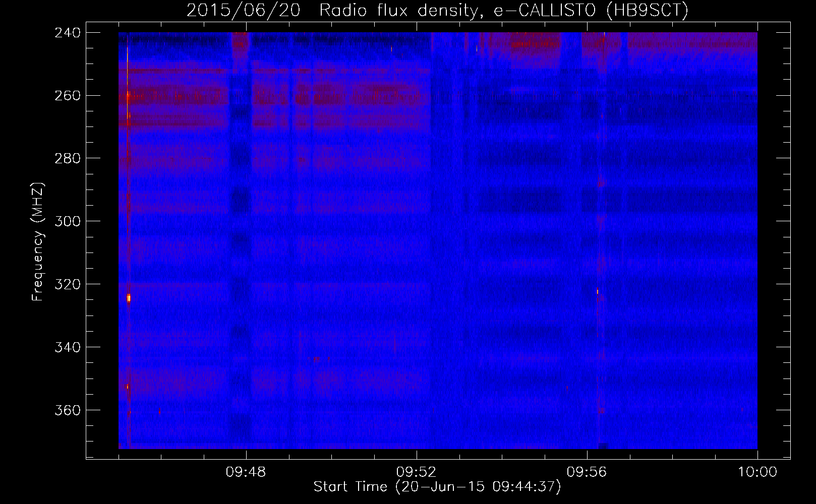Image resolution: width=816 pixels, height=504 pixels.
Task: Click the 10:00 time tick label
Action: [757, 472]
